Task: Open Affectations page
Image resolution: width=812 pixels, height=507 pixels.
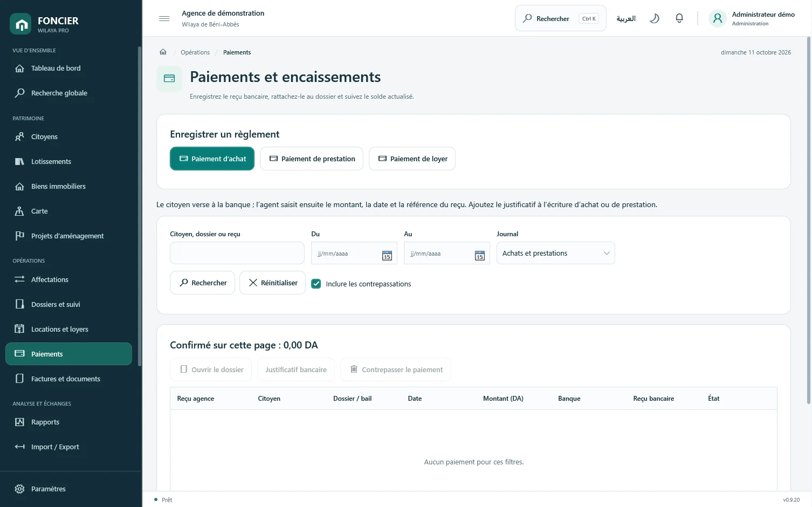Action: point(68,280)
